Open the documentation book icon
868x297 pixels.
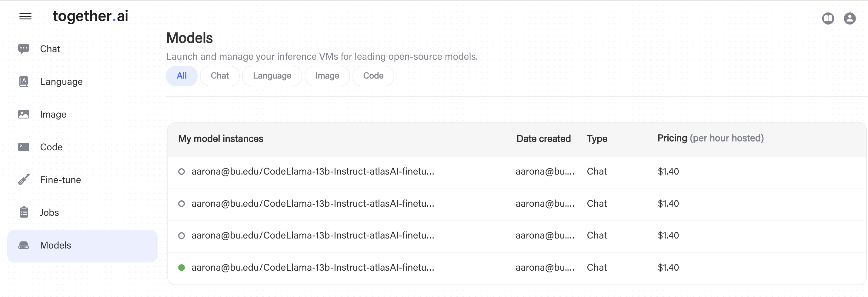coord(828,18)
